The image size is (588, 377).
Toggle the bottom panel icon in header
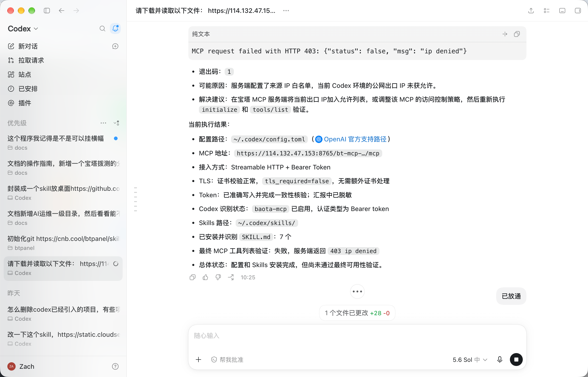click(562, 11)
